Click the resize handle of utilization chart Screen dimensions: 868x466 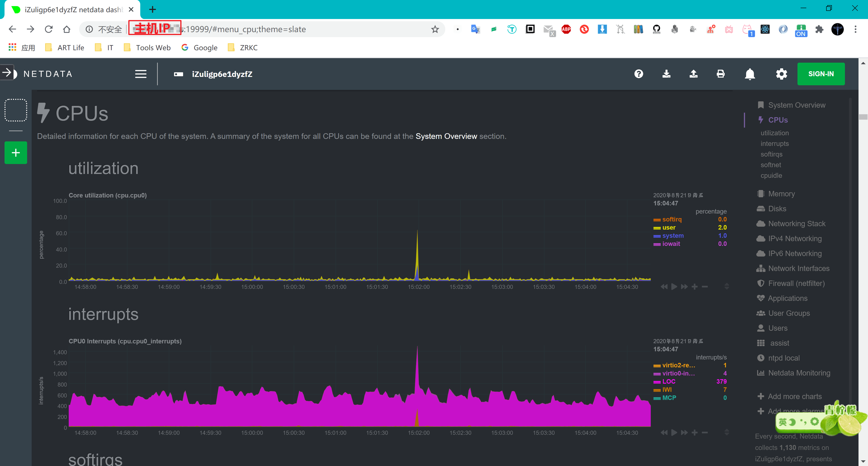pyautogui.click(x=726, y=287)
